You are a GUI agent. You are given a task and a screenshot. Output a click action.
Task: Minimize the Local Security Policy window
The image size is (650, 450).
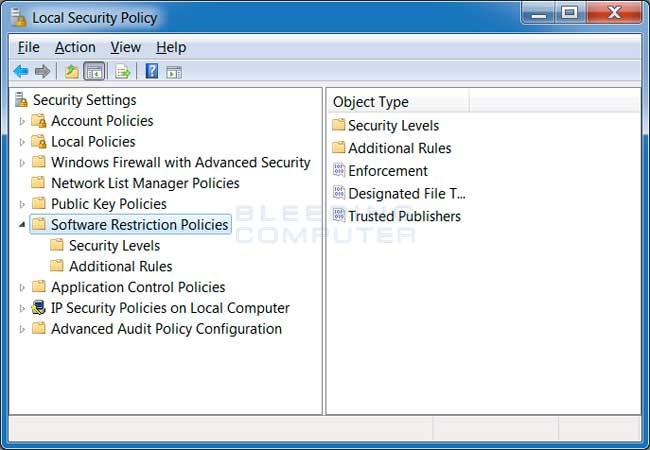pyautogui.click(x=539, y=13)
